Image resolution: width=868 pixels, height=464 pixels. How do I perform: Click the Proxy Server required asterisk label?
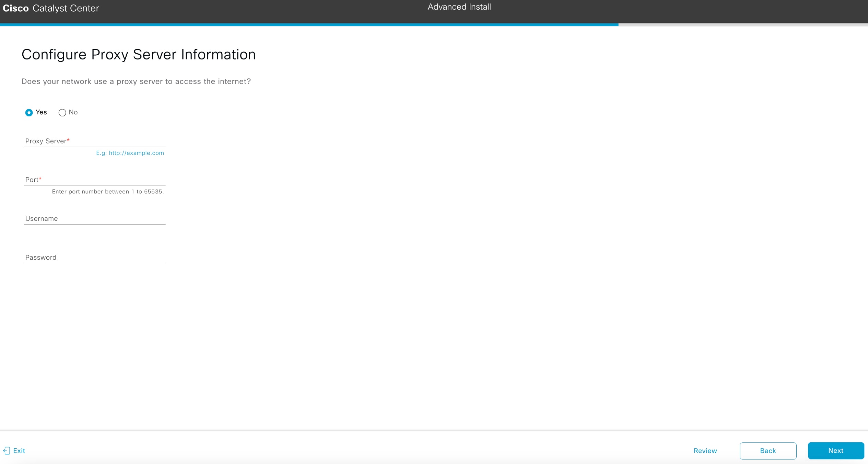(68, 139)
